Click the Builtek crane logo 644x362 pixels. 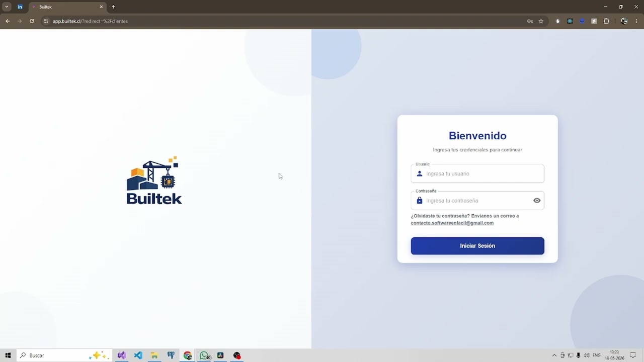pyautogui.click(x=154, y=180)
